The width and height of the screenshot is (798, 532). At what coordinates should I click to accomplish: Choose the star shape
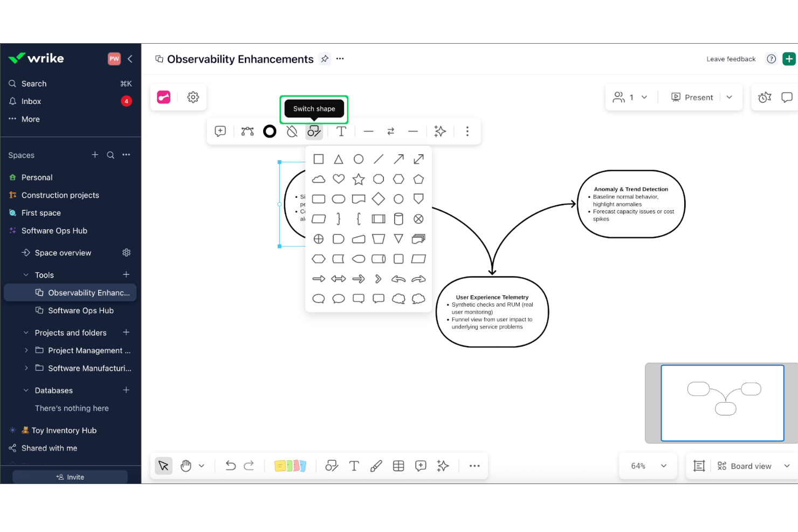click(359, 179)
